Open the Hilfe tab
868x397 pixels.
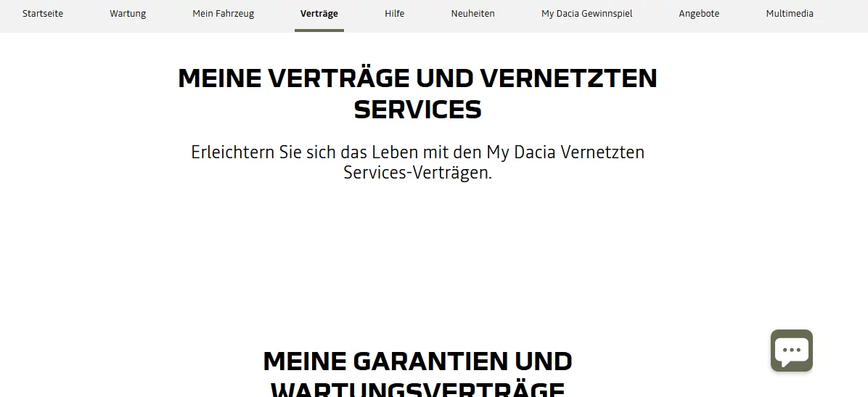395,14
